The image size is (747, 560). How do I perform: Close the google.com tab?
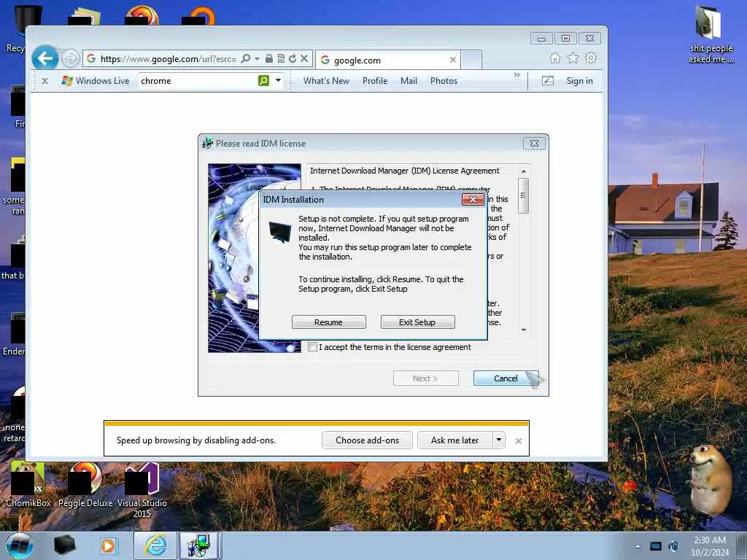click(x=452, y=60)
